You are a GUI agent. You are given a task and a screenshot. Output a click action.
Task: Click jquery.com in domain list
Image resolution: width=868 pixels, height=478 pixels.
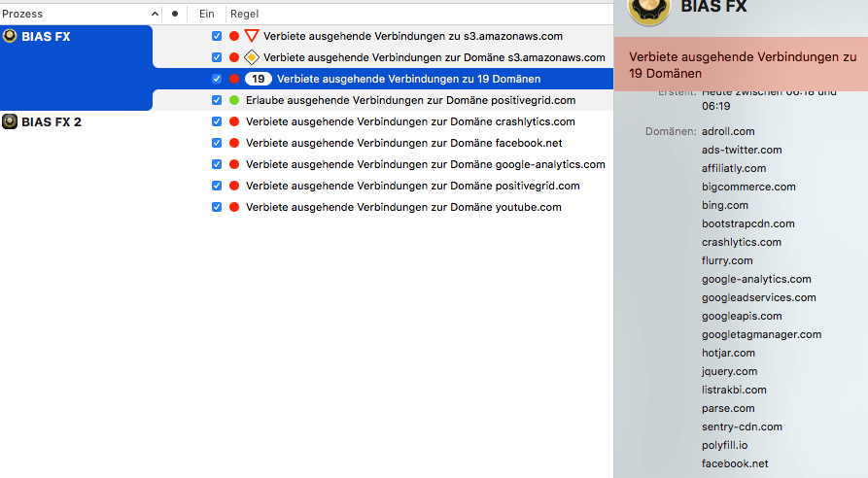pyautogui.click(x=729, y=371)
